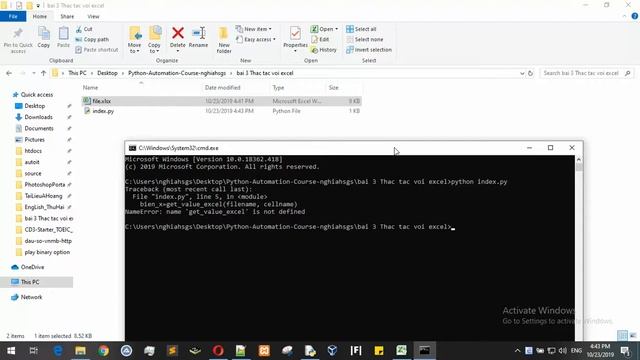Click the Up one level arrow

point(43,73)
